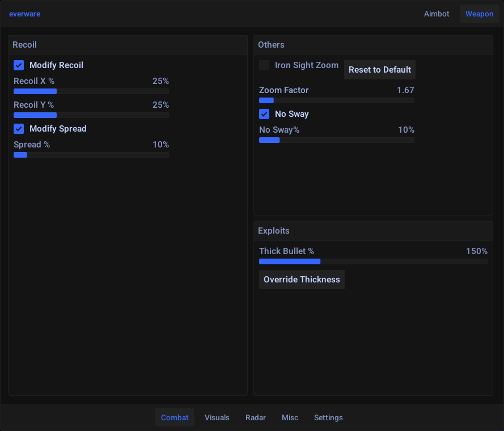This screenshot has height=431, width=504.
Task: Click the everware title text
Action: [x=24, y=14]
